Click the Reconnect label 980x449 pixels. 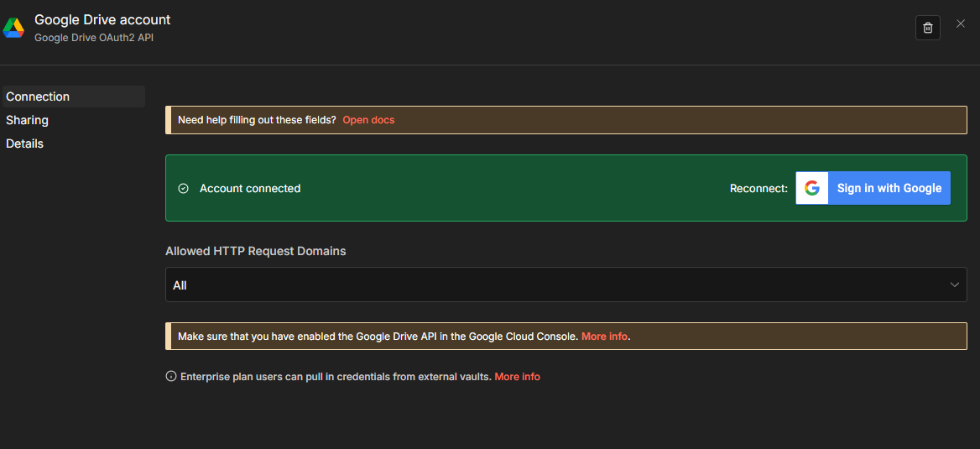758,189
